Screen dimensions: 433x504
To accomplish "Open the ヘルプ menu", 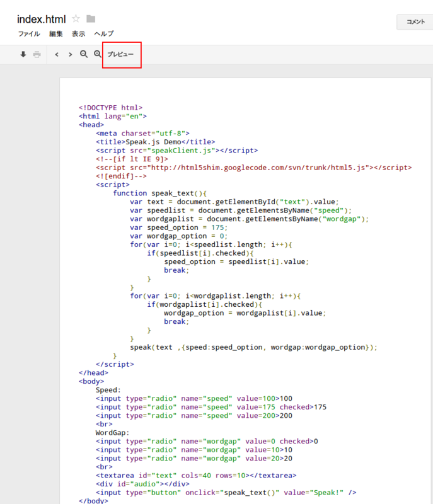I will coord(104,34).
